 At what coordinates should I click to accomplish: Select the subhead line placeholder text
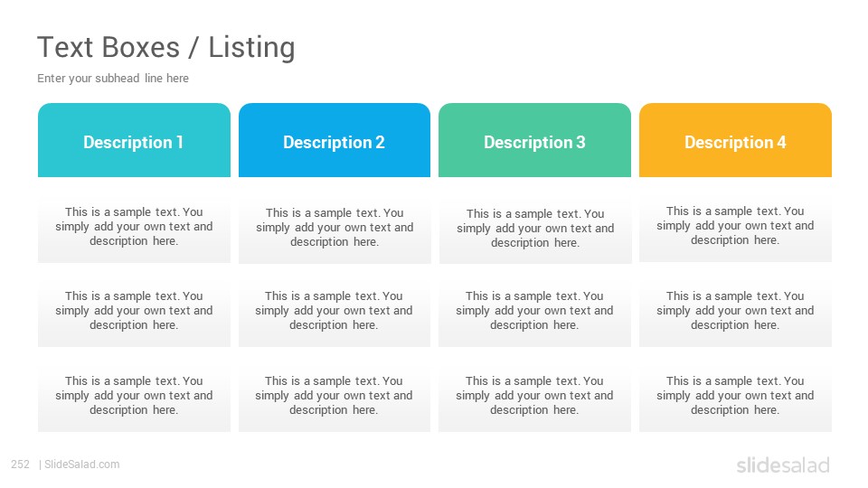click(x=113, y=79)
